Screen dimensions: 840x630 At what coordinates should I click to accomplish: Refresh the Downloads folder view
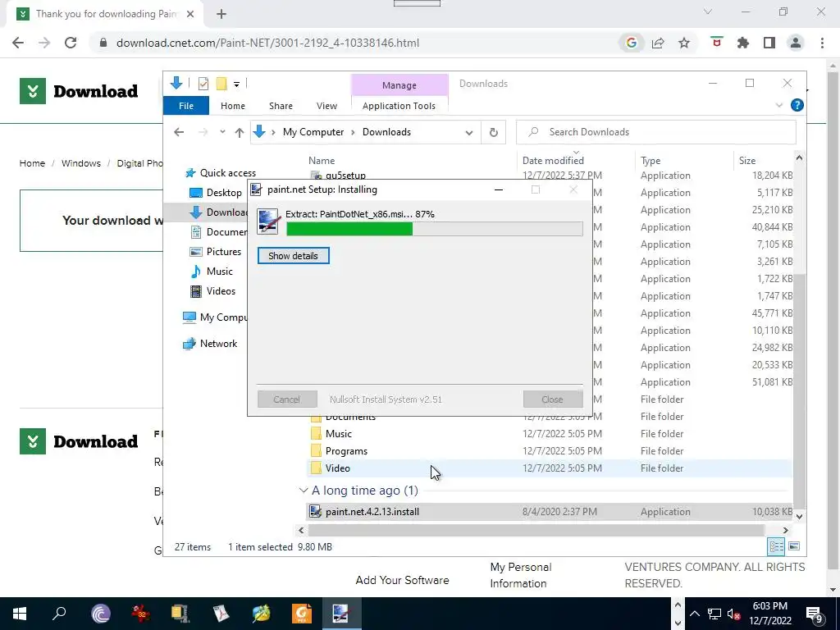point(493,132)
